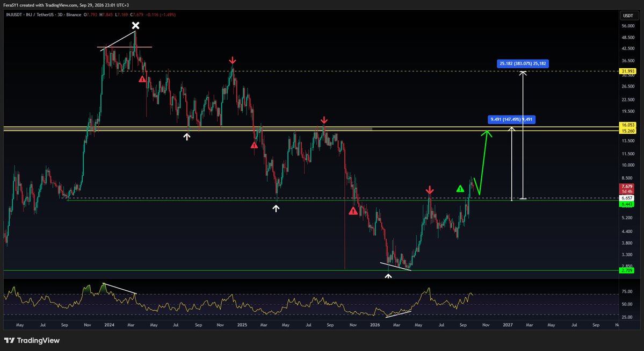Select the open value O7.793
644x351 pixels.
click(90, 15)
